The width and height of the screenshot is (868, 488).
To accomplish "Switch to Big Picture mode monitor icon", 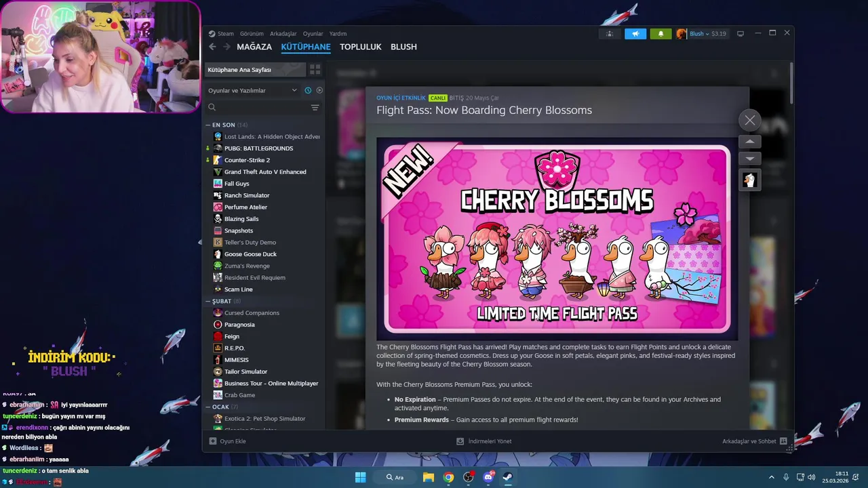I will pyautogui.click(x=741, y=34).
